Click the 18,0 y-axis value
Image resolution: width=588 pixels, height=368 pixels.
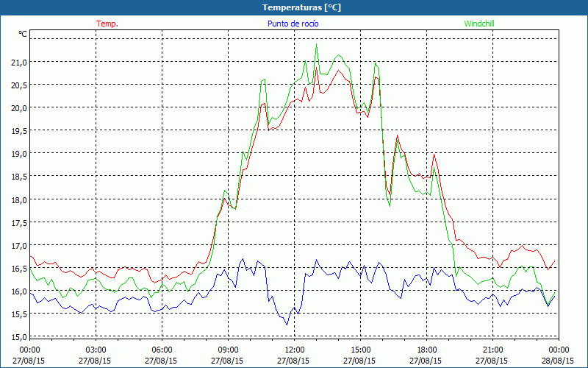coord(19,199)
